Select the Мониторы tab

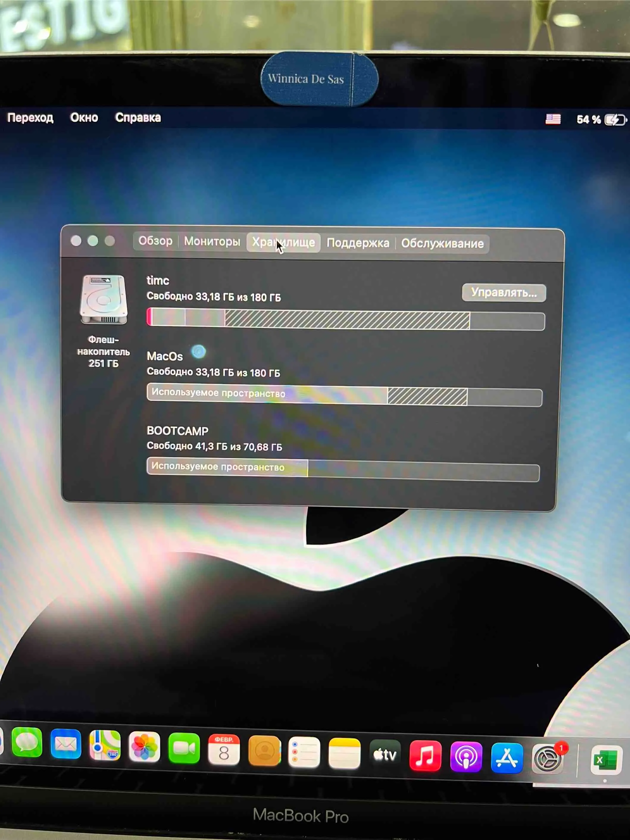point(212,242)
